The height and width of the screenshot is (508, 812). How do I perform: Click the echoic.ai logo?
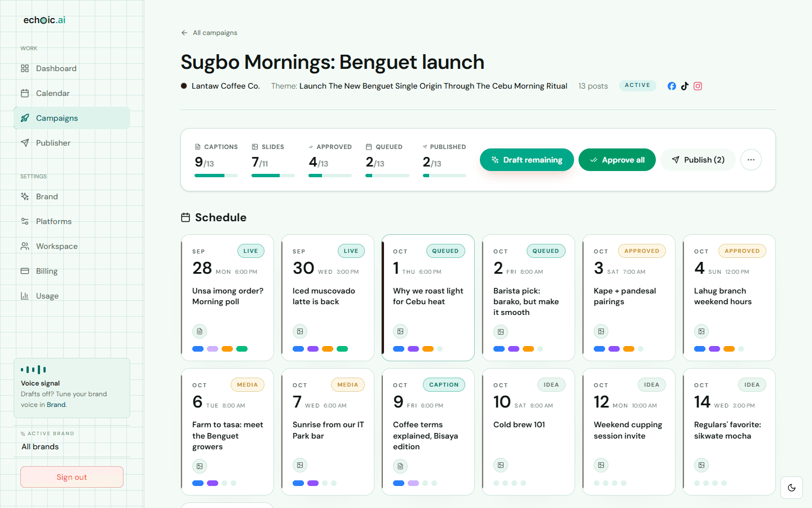tap(45, 20)
